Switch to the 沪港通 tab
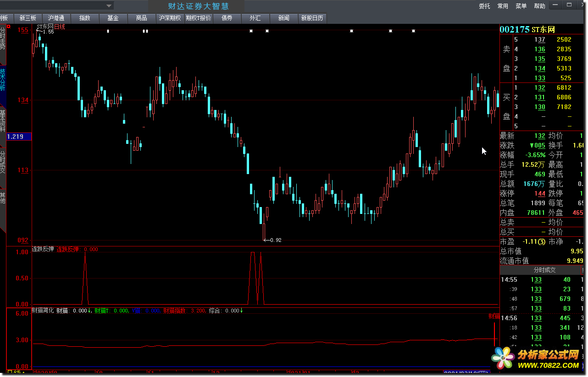 click(56, 18)
